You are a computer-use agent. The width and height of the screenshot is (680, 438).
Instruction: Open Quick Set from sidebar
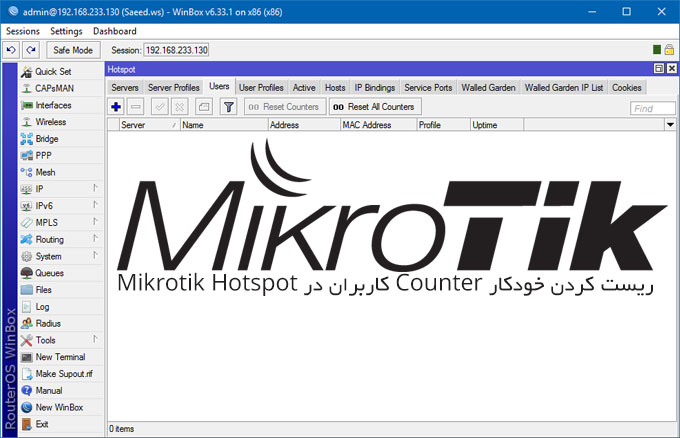coord(61,72)
